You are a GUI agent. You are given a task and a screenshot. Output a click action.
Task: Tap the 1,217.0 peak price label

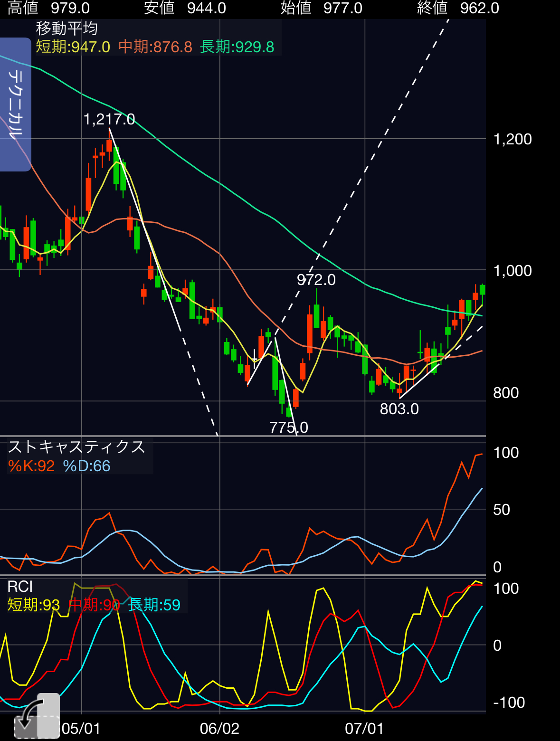[109, 119]
